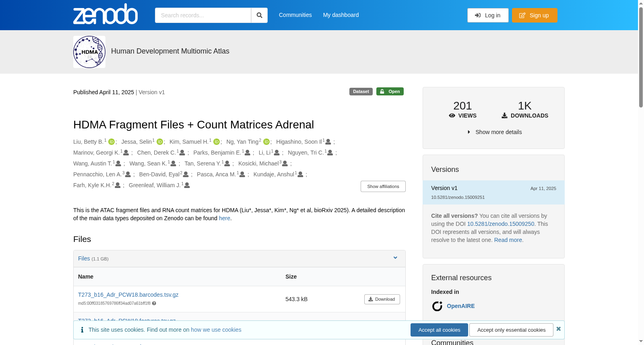The width and height of the screenshot is (644, 345).
Task: Click the person icon beside Greenleaf, William J.
Action: click(187, 185)
